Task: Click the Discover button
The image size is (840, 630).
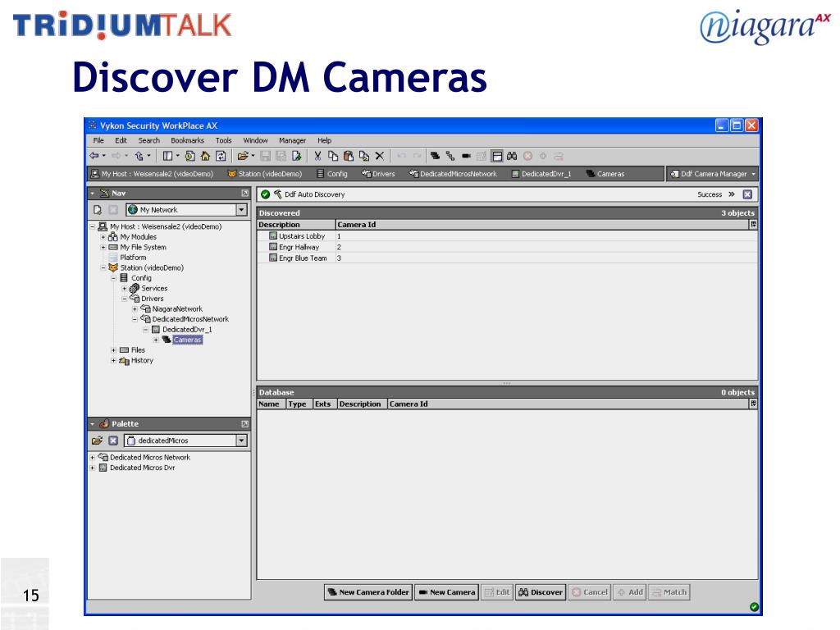Action: point(541,592)
